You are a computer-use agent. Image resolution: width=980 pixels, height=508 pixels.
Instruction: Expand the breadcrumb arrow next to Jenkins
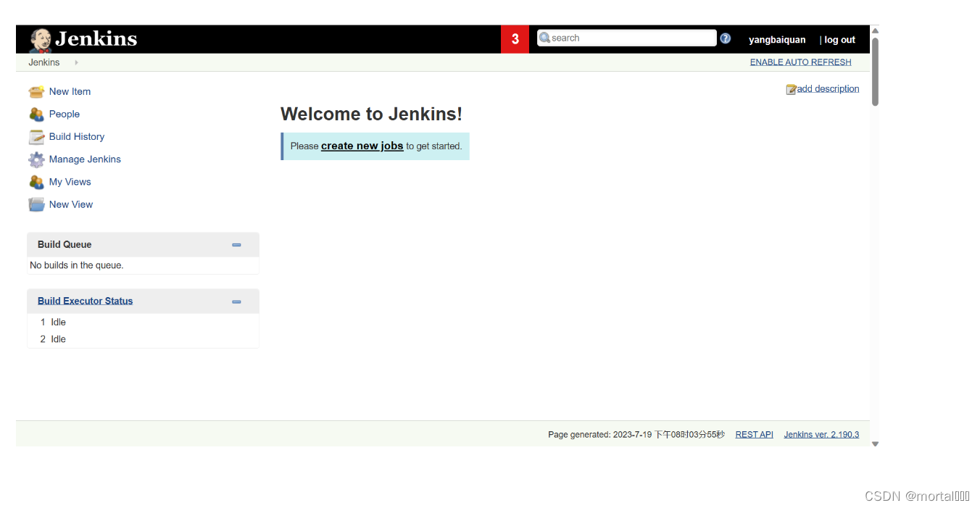point(76,62)
